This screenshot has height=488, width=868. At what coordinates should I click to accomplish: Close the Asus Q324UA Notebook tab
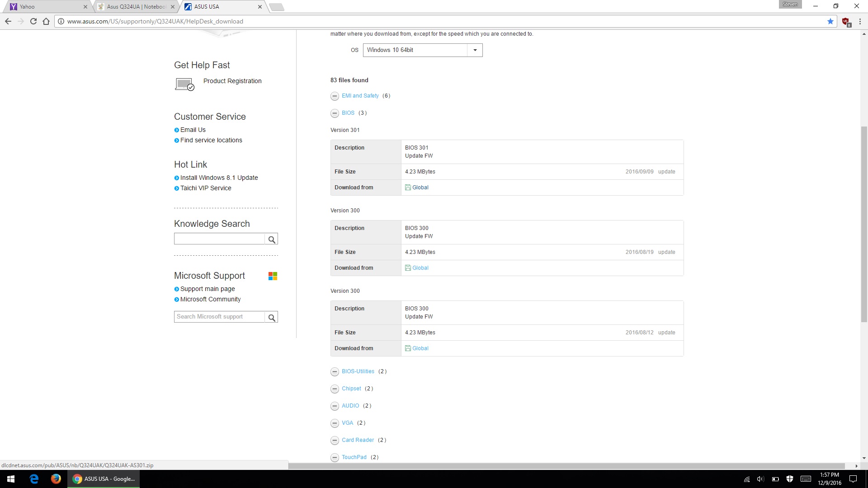coord(172,7)
